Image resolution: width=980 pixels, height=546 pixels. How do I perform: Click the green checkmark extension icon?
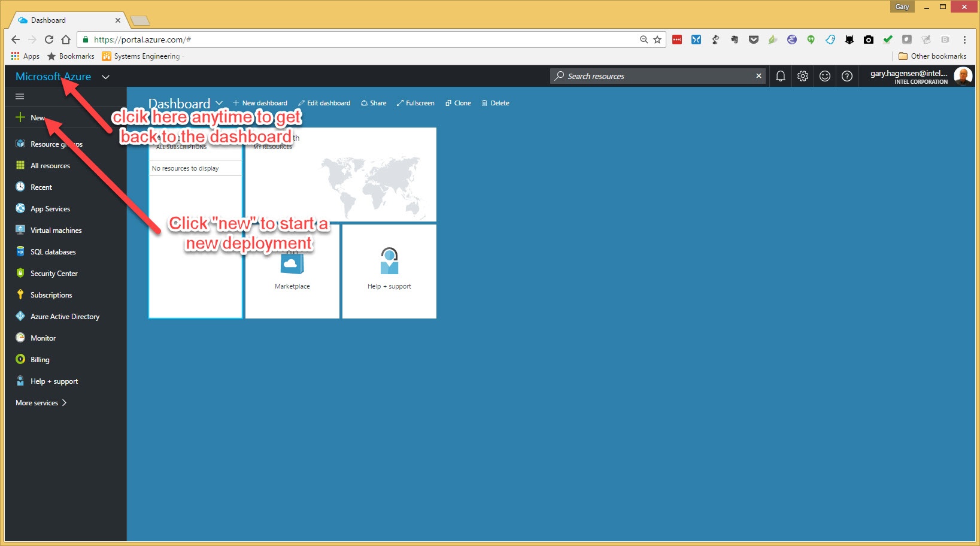[x=888, y=40]
